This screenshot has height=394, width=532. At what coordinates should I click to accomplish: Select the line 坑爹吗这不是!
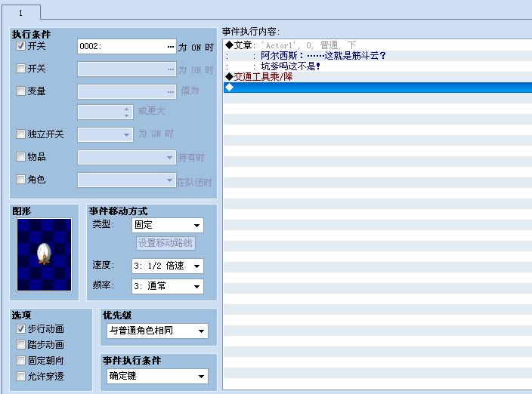[x=378, y=66]
